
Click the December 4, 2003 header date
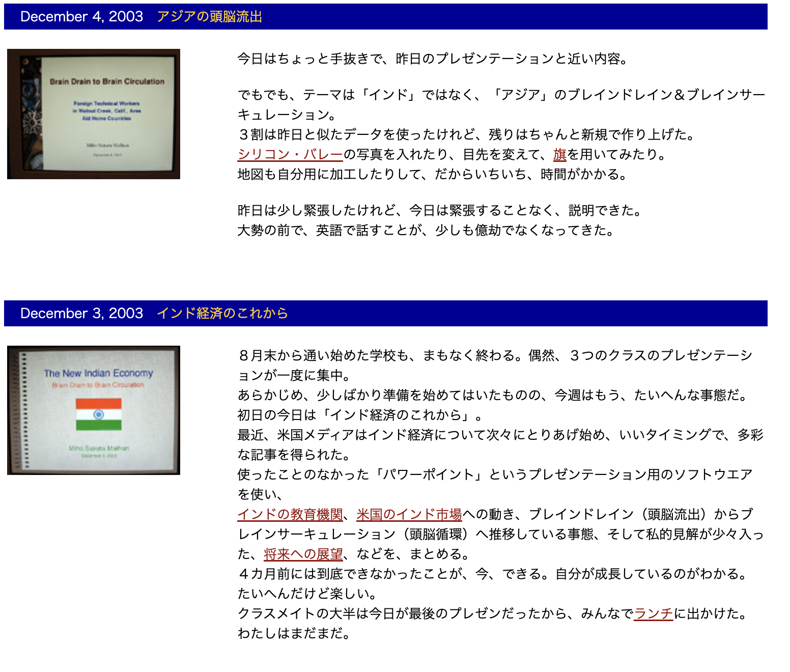point(81,17)
